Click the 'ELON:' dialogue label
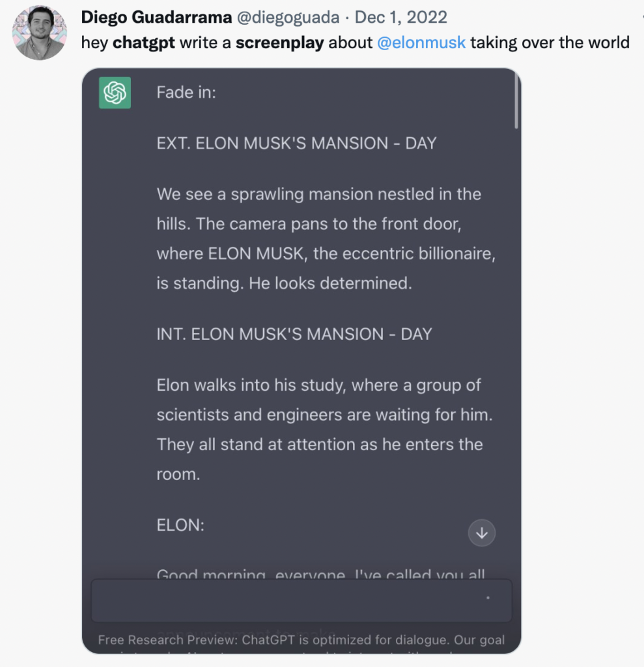Screen dimensions: 644x667 click(x=180, y=526)
